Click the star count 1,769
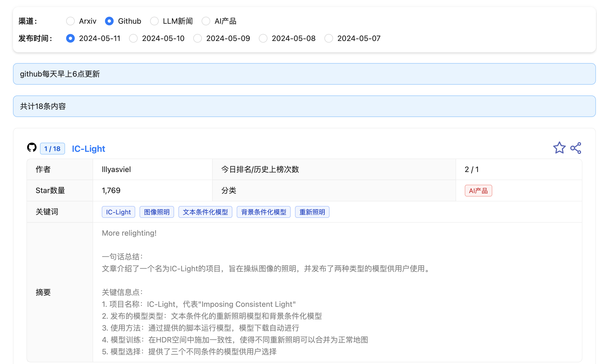The width and height of the screenshot is (597, 364). (111, 190)
